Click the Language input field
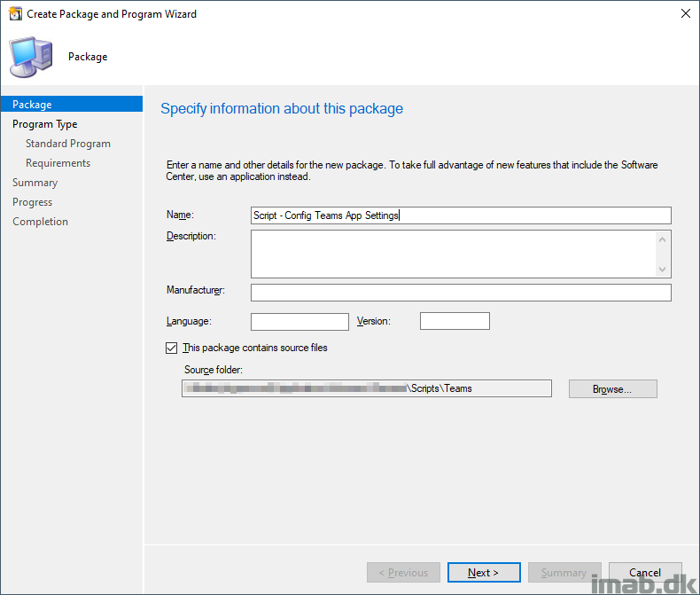Screen dimensions: 700x595 [299, 322]
